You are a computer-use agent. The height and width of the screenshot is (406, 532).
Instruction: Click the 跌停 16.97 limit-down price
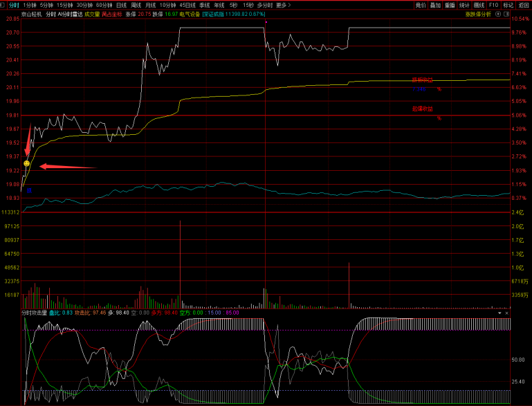point(165,15)
